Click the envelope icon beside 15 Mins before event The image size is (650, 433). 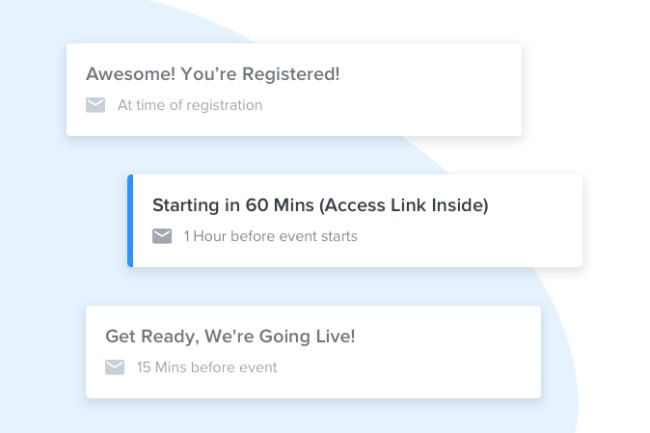pyautogui.click(x=115, y=367)
